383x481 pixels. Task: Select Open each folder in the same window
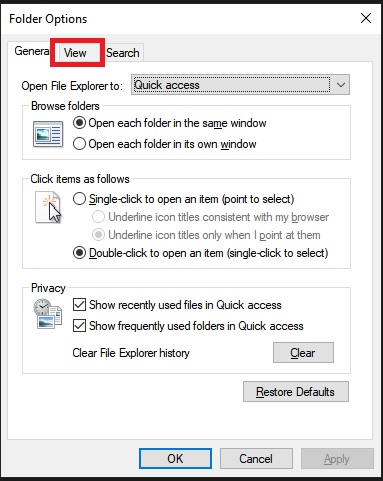point(169,123)
